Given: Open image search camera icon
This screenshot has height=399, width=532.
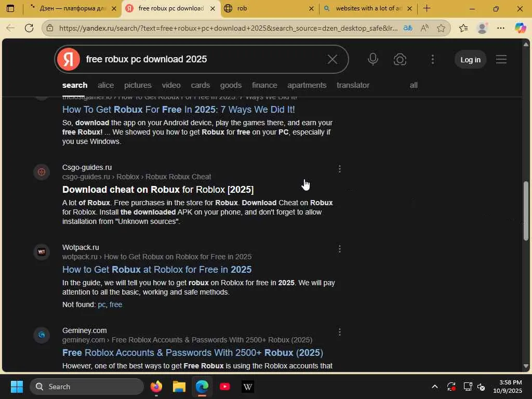Looking at the screenshot, I should 400,60.
